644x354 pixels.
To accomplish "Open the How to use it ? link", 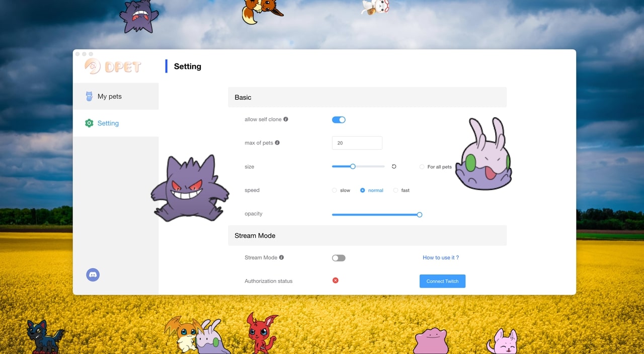I will point(441,257).
